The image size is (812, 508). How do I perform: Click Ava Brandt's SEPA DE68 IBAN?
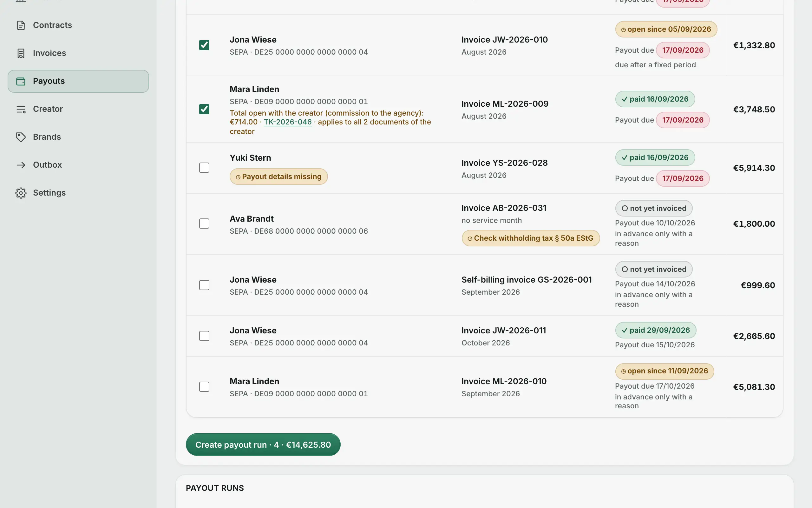(298, 231)
